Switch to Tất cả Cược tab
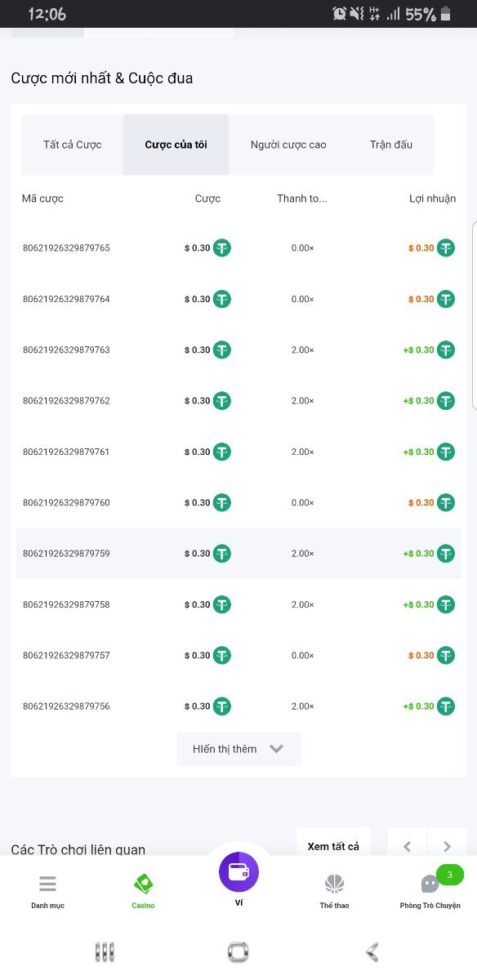 tap(73, 145)
